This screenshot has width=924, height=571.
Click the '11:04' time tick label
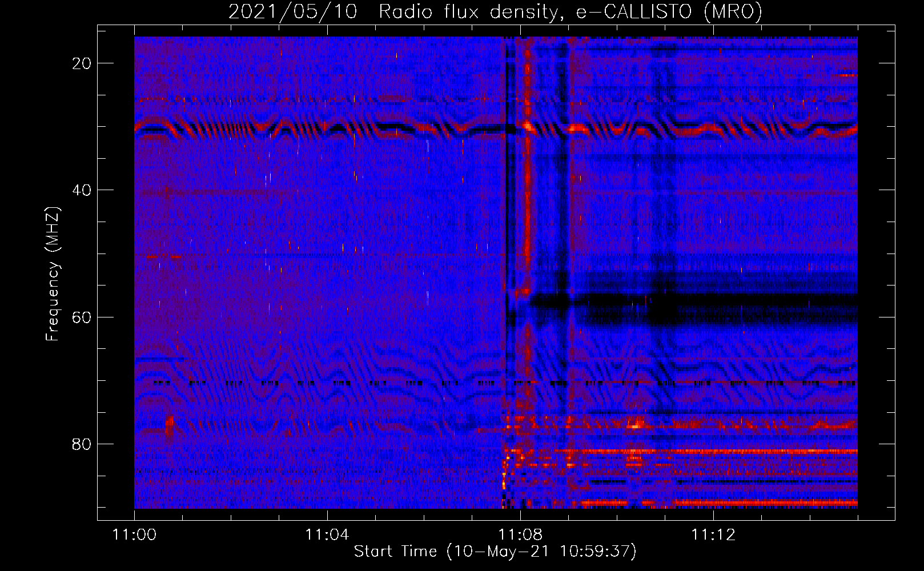click(327, 535)
